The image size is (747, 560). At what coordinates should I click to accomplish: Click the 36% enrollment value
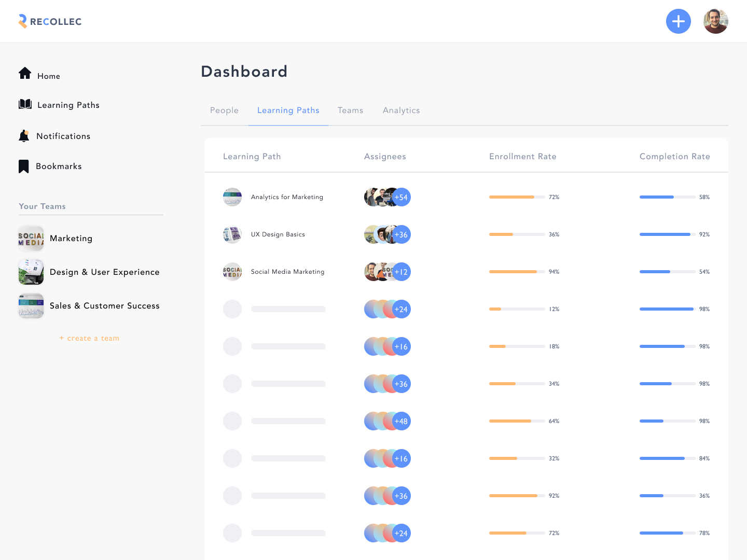(554, 234)
